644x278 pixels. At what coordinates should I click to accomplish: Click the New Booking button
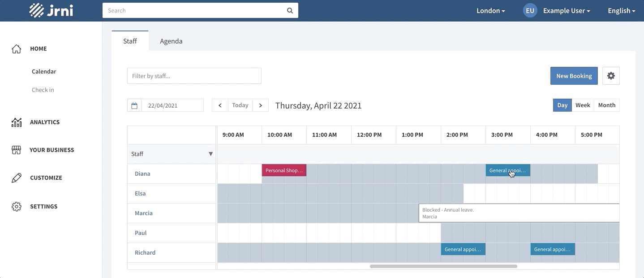(574, 76)
